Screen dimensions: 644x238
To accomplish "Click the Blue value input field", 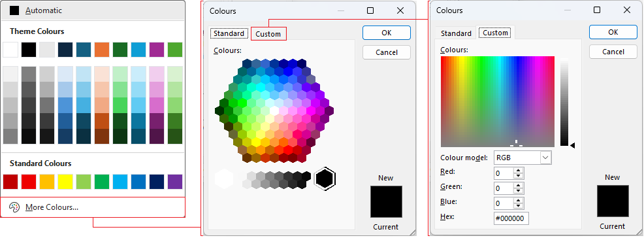I will pyautogui.click(x=504, y=203).
